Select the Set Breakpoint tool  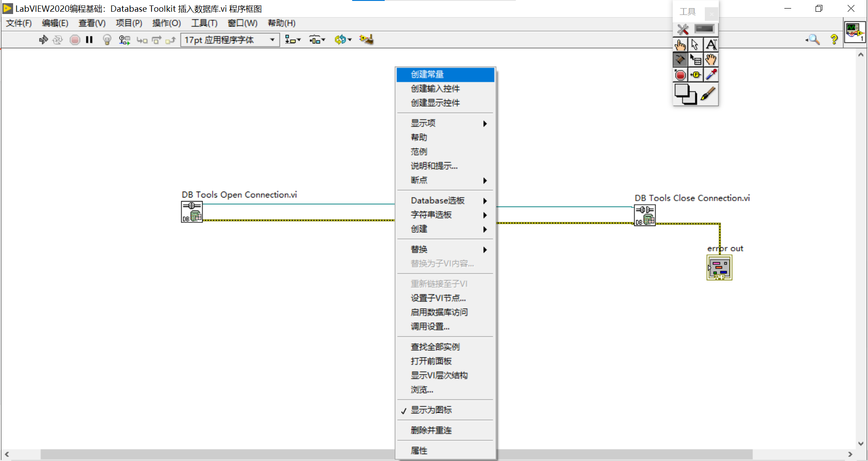coord(680,75)
